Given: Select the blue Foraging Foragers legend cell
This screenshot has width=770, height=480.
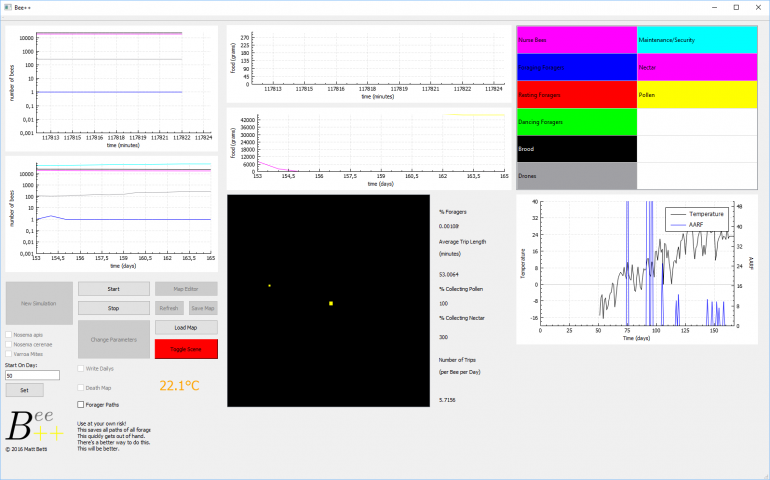Looking at the screenshot, I should 576,67.
